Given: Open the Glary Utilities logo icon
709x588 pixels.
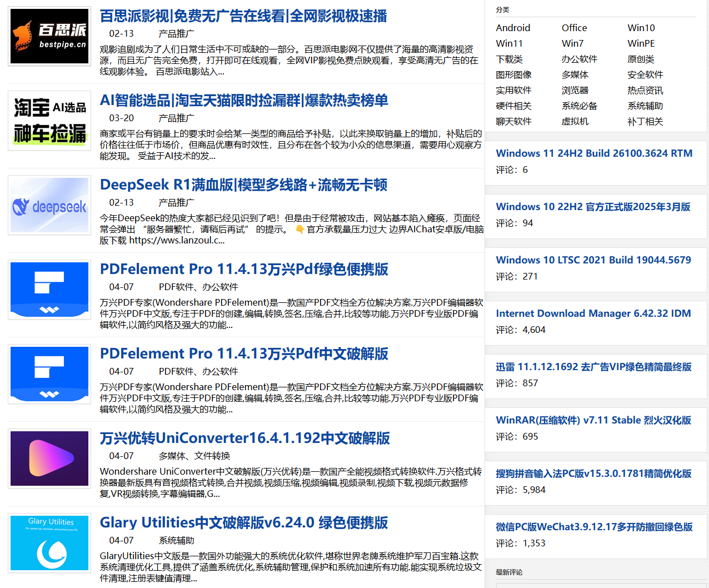Looking at the screenshot, I should (49, 543).
